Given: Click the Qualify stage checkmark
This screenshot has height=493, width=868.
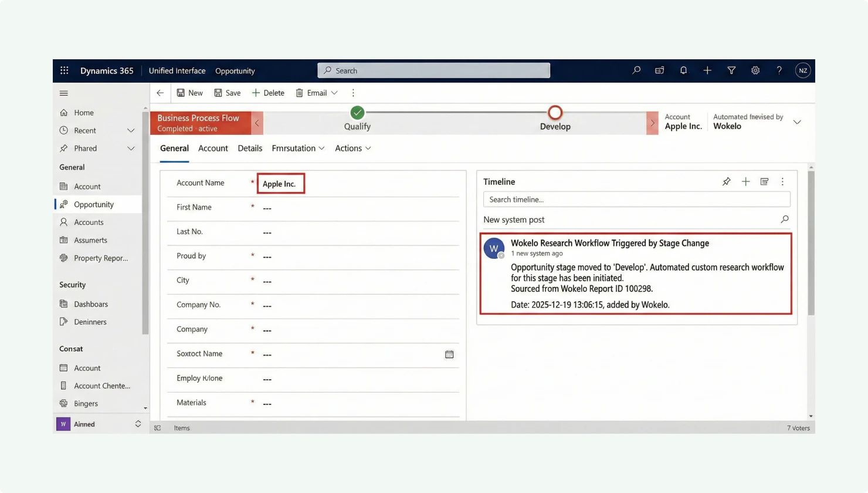Looking at the screenshot, I should click(357, 112).
